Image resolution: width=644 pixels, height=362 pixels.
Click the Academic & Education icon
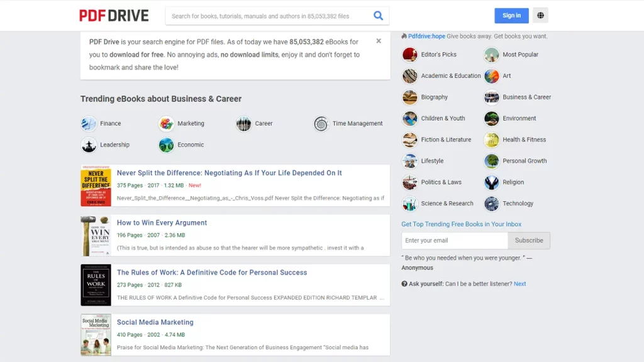pos(410,76)
